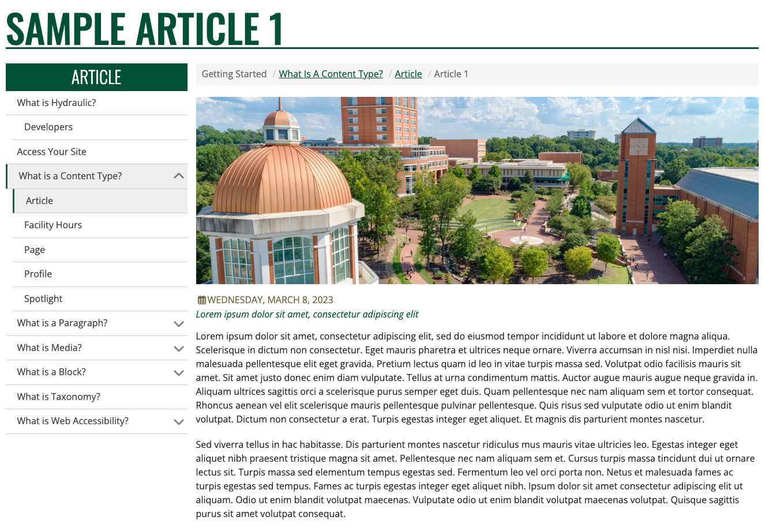The height and width of the screenshot is (532, 765).
Task: Select 'Article' in the sidebar menu
Action: coord(39,201)
